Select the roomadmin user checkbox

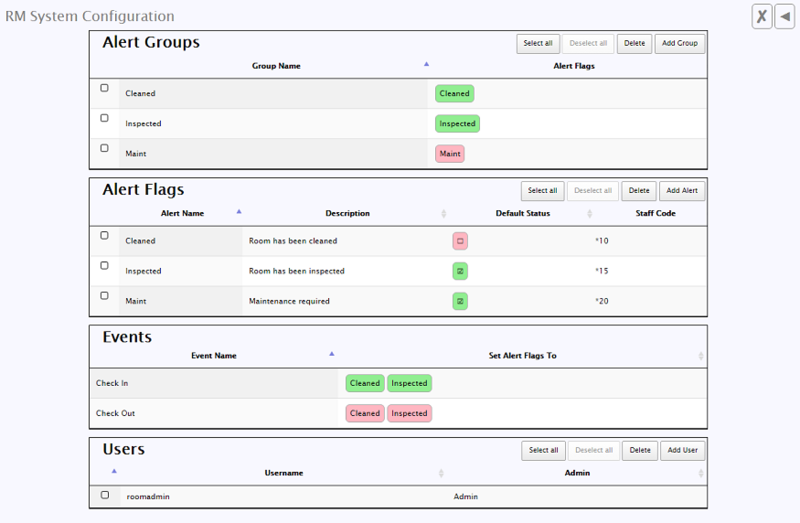coord(105,494)
